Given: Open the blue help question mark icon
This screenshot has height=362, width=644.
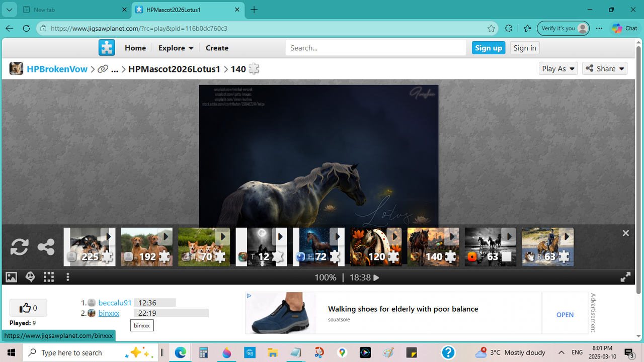Looking at the screenshot, I should [x=448, y=352].
